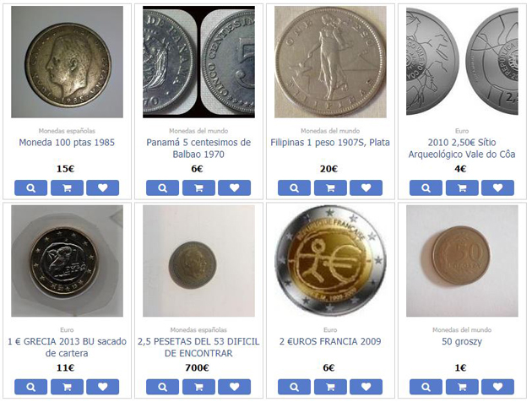Click the Greek 1 euro coin photo
The width and height of the screenshot is (532, 402).
click(x=68, y=261)
